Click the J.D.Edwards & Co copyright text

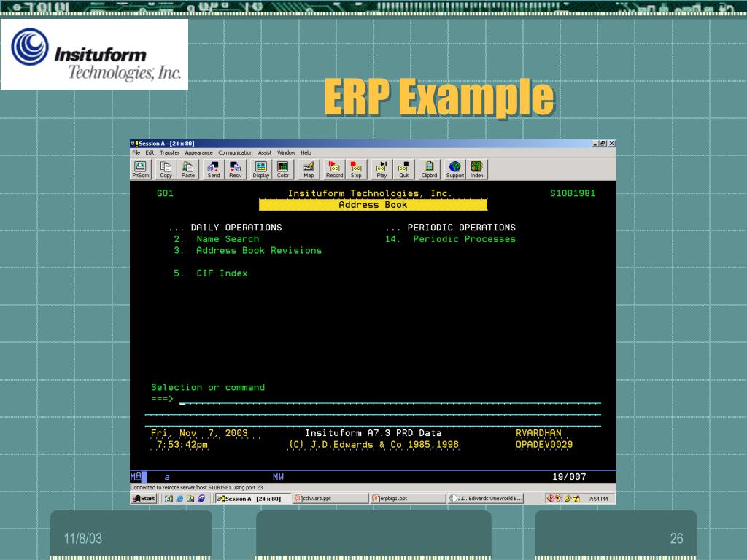coord(373,444)
